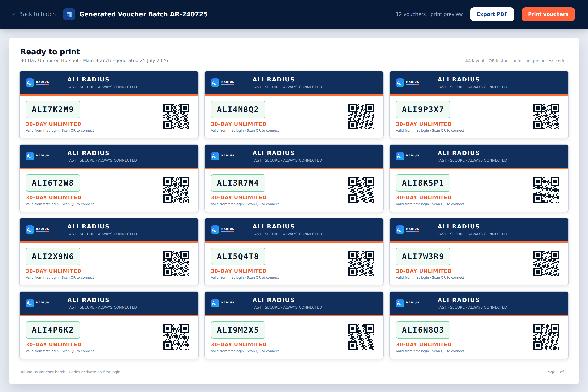Image resolution: width=588 pixels, height=392 pixels.
Task: Click the Generated Voucher Batch AR-240725 title
Action: pyautogui.click(x=144, y=14)
